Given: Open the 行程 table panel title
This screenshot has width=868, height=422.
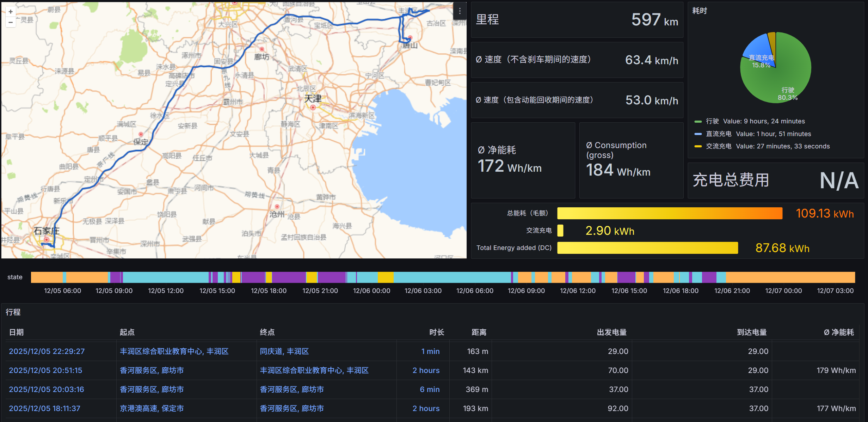Looking at the screenshot, I should coord(13,312).
